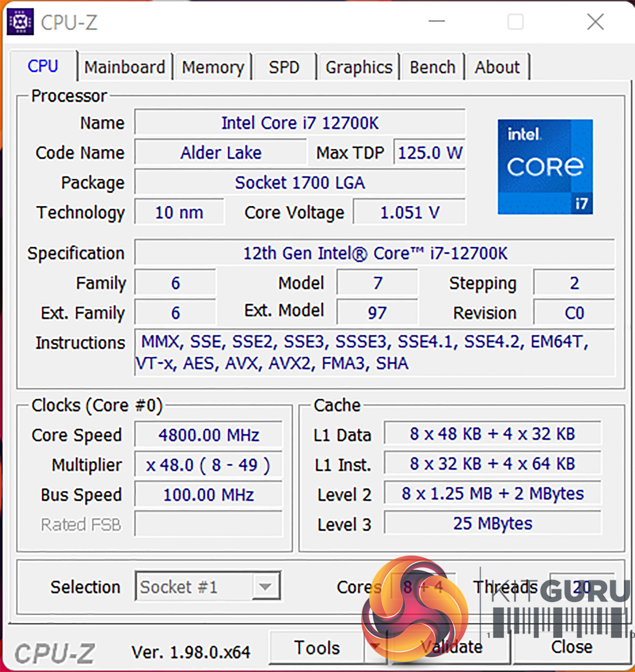This screenshot has width=635, height=672.
Task: Click the CPU-Z app icon in title bar
Action: click(x=20, y=22)
